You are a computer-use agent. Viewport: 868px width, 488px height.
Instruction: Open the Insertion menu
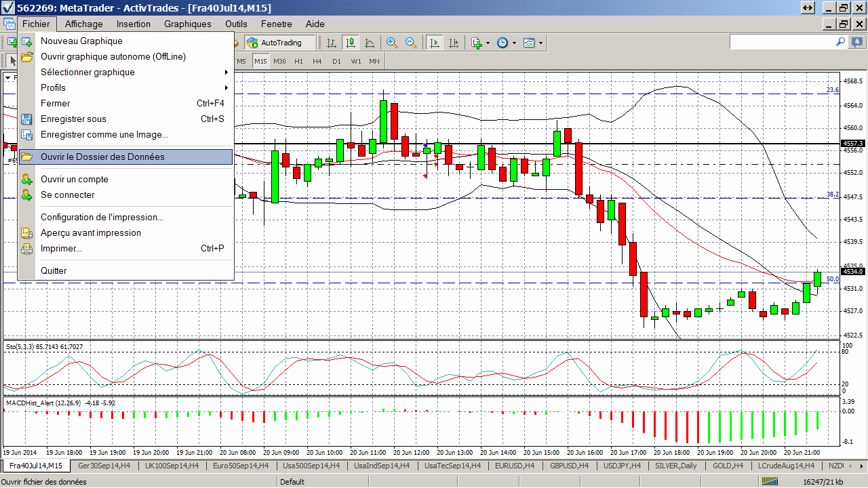tap(134, 24)
